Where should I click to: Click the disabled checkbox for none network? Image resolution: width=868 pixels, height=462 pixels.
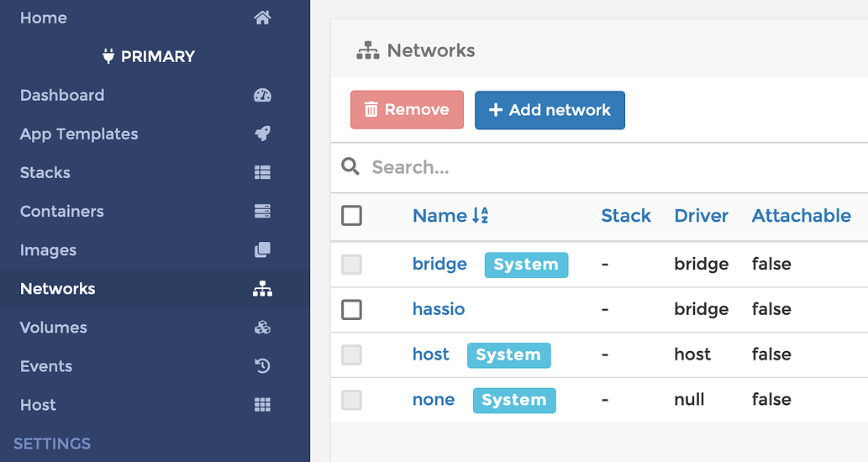(x=351, y=400)
